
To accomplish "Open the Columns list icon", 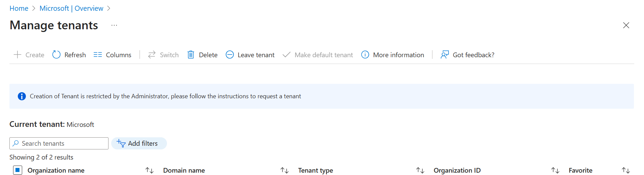I will [x=98, y=55].
